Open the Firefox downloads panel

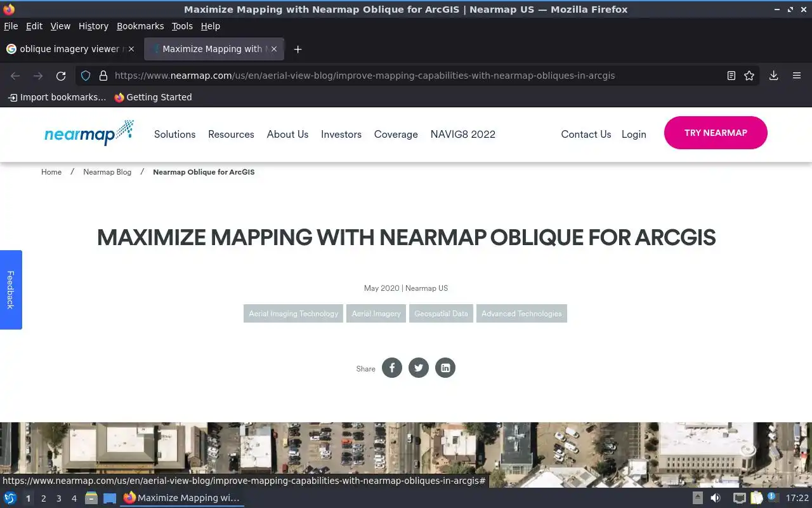tap(774, 76)
